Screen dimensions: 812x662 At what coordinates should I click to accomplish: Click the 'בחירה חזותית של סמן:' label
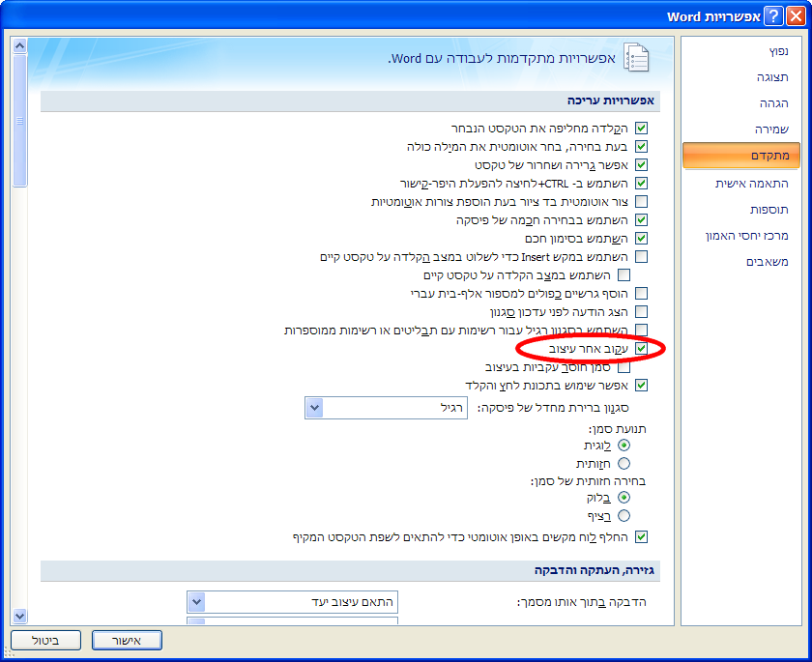589,481
